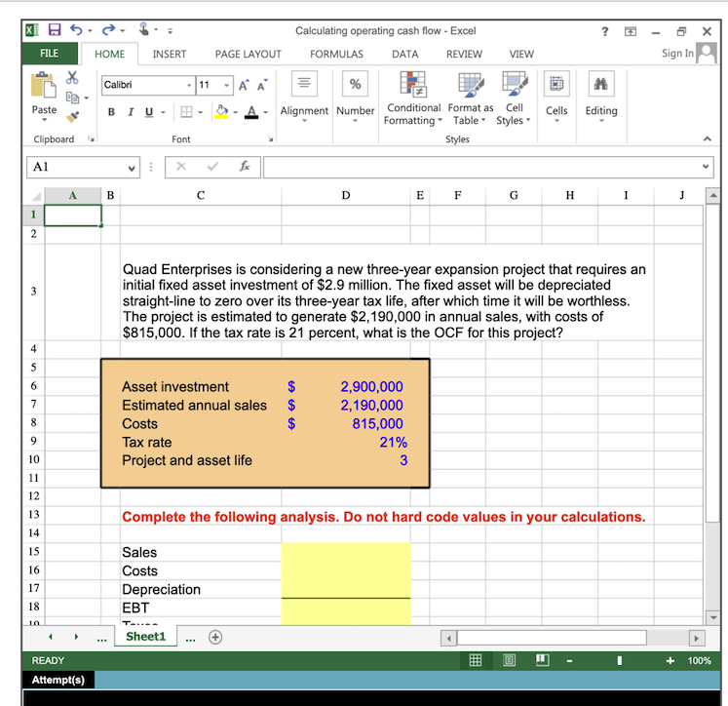Open font color dropdown arrow
The height and width of the screenshot is (706, 728).
click(x=266, y=112)
